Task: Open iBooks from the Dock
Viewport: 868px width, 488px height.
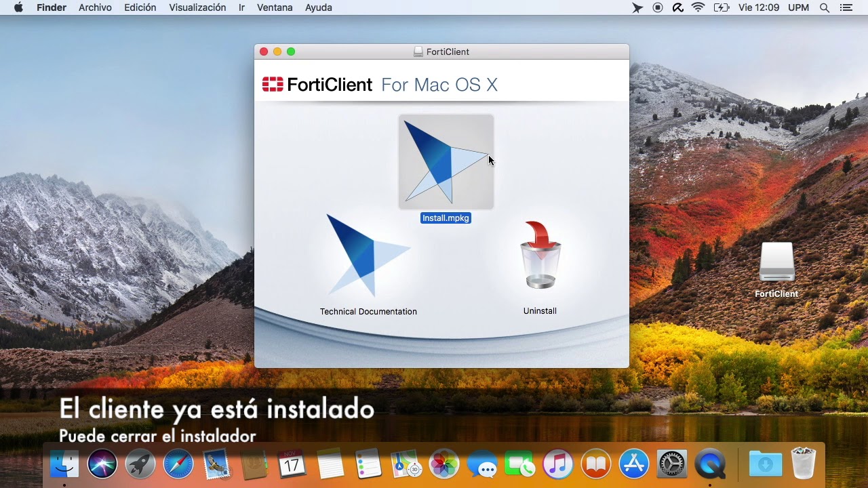Action: click(x=596, y=464)
